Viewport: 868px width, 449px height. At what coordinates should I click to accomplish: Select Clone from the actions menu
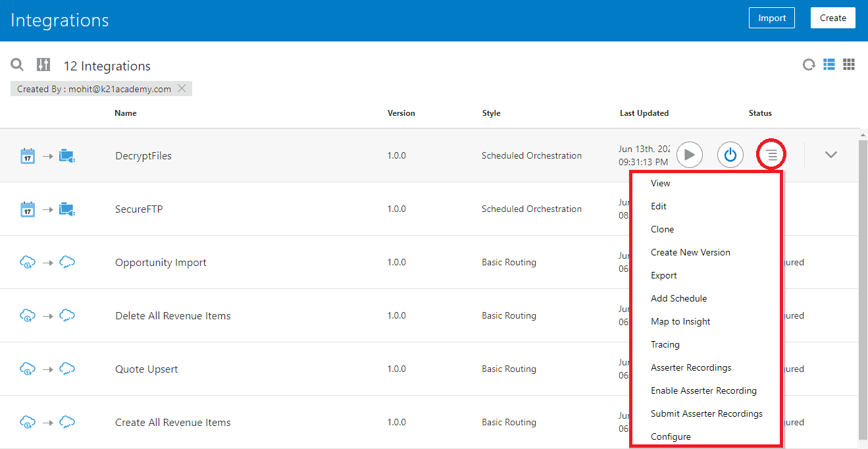(x=662, y=229)
